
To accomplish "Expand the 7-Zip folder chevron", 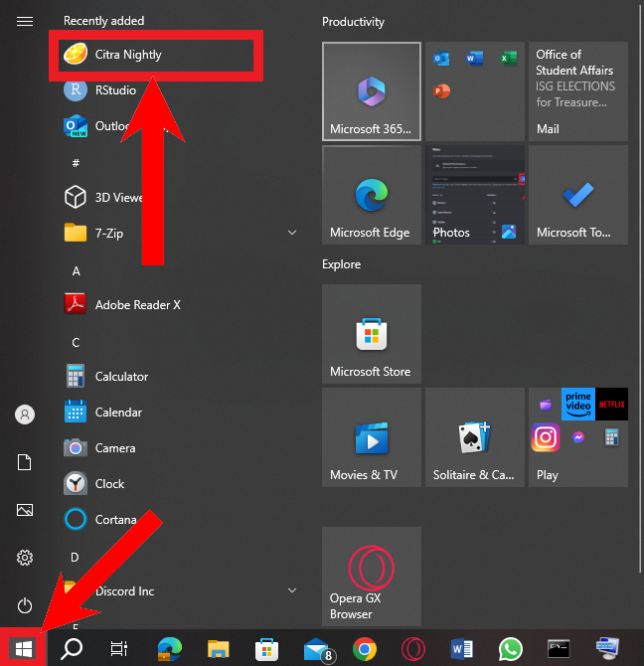I will pos(292,233).
